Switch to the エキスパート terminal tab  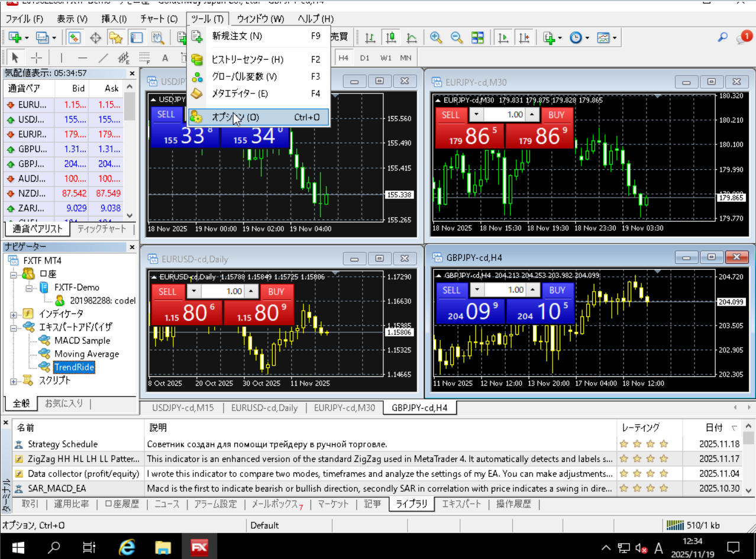point(462,504)
